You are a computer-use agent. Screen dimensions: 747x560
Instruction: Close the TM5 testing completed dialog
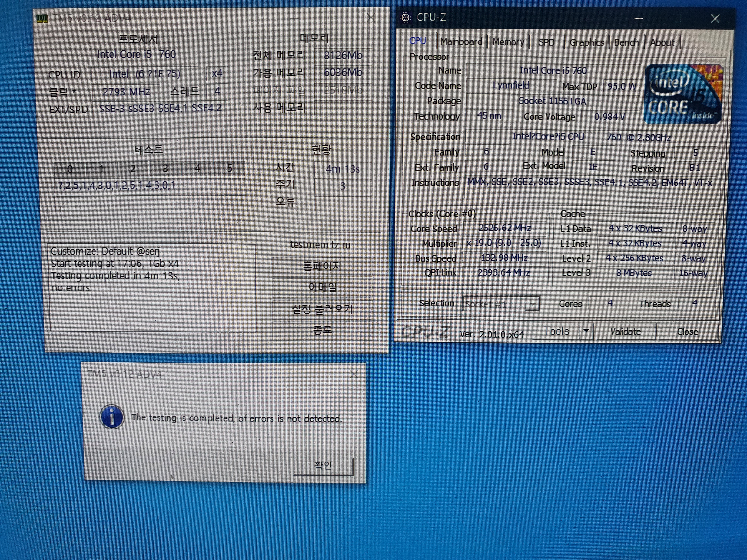(354, 374)
